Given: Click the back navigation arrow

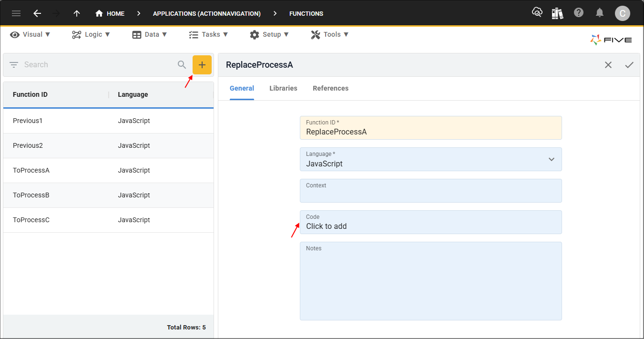Looking at the screenshot, I should [x=37, y=13].
